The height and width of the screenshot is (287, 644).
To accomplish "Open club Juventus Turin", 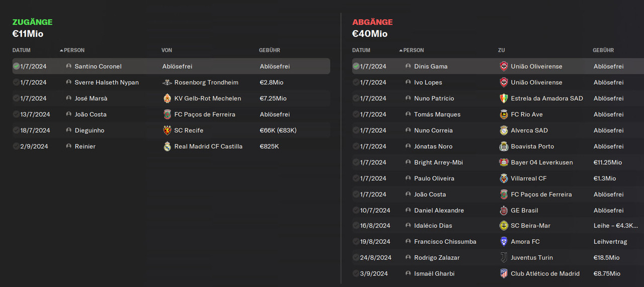I will pos(532,258).
